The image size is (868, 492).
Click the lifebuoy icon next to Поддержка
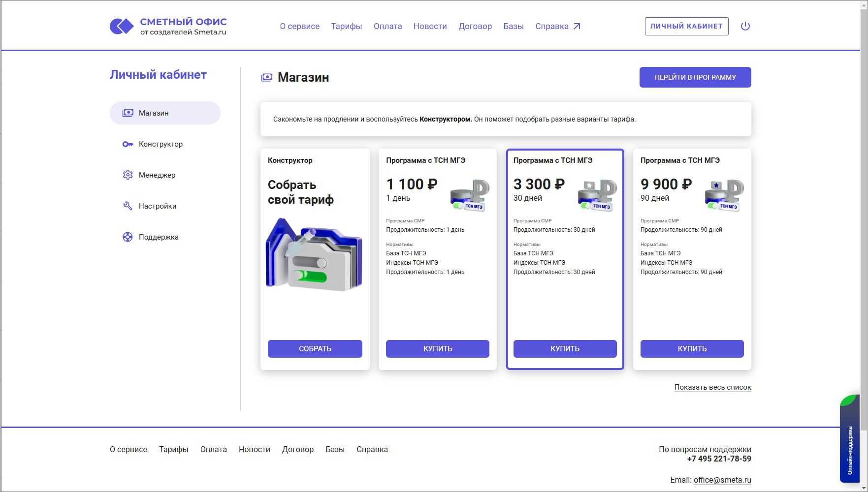click(128, 237)
